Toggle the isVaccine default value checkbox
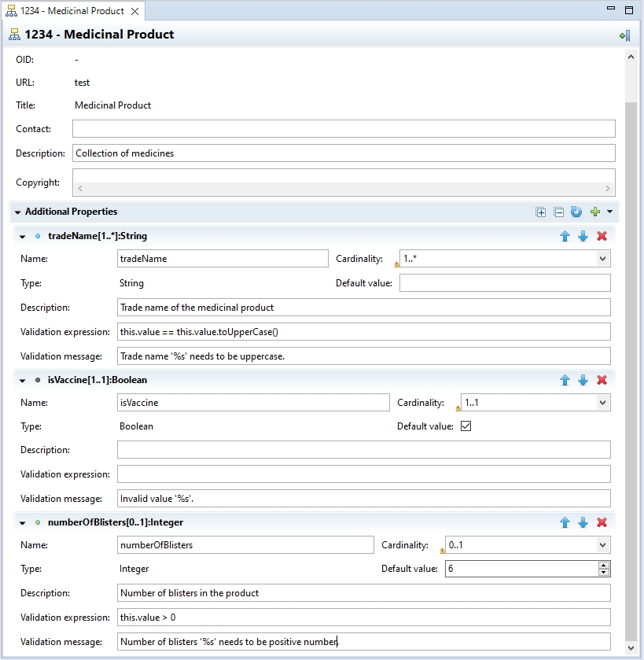 pos(466,426)
